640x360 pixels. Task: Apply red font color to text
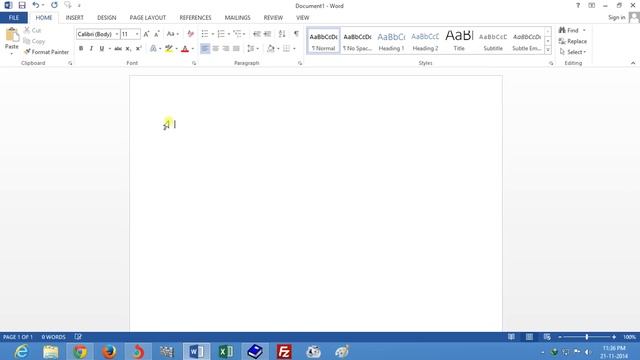(x=185, y=49)
